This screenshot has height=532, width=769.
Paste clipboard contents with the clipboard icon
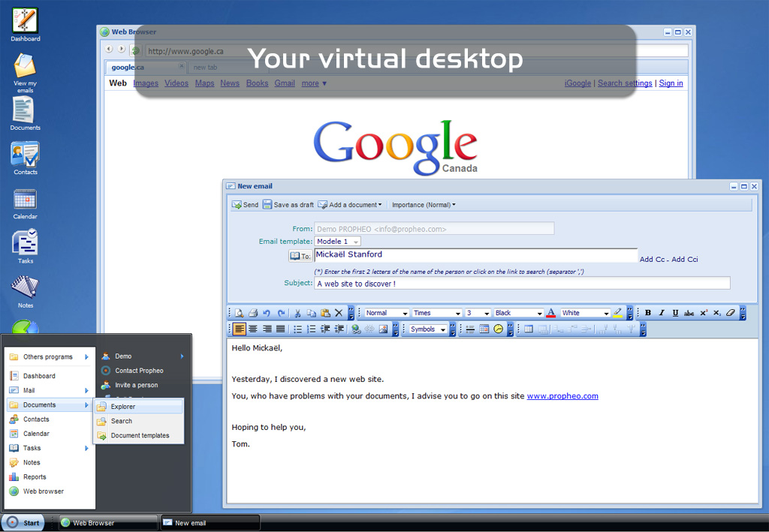[325, 313]
